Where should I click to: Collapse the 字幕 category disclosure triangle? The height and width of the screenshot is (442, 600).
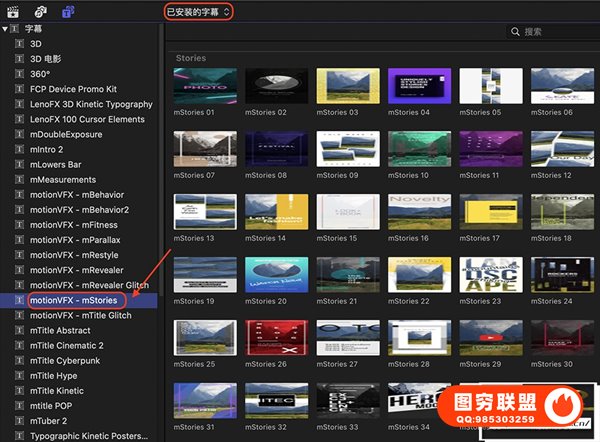click(x=5, y=30)
